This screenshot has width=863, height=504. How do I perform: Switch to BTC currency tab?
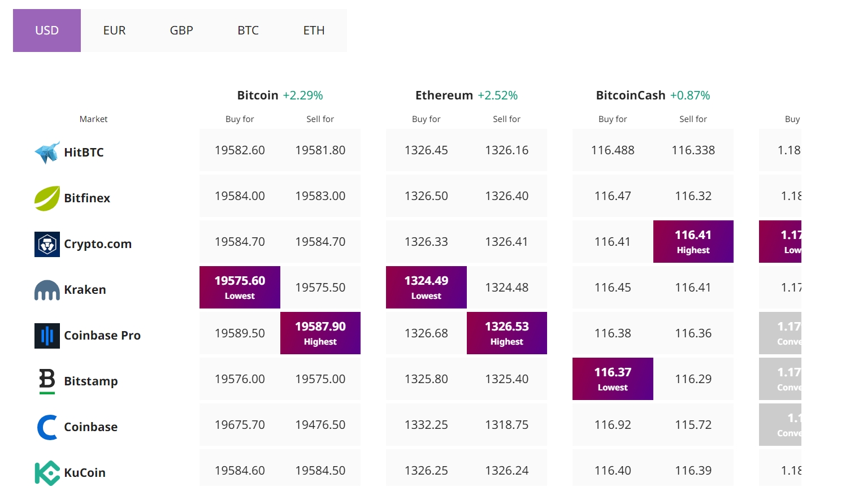pos(248,31)
